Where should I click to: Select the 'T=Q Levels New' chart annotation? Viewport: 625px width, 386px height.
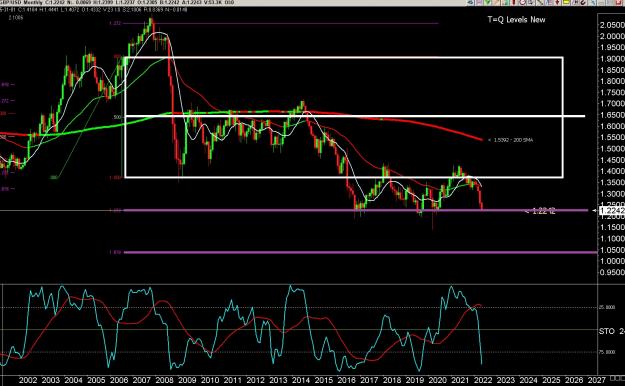[x=517, y=20]
